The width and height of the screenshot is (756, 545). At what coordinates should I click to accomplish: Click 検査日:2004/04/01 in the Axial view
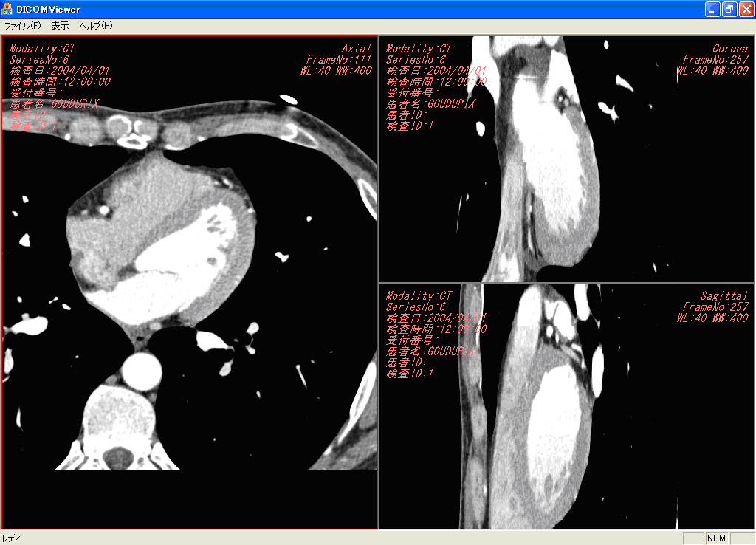pos(60,71)
